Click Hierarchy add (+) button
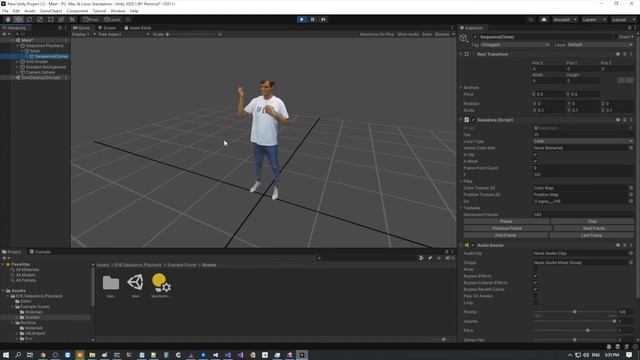This screenshot has height=360, width=640. [x=4, y=34]
